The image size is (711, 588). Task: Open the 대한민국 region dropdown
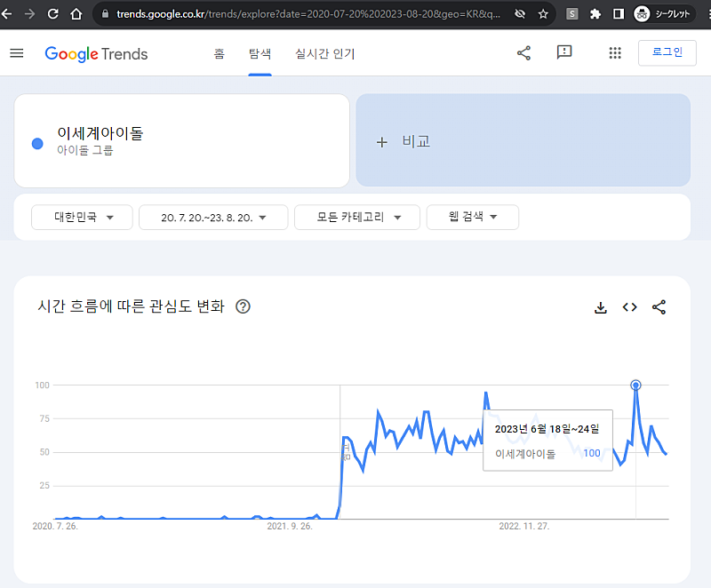pyautogui.click(x=82, y=218)
